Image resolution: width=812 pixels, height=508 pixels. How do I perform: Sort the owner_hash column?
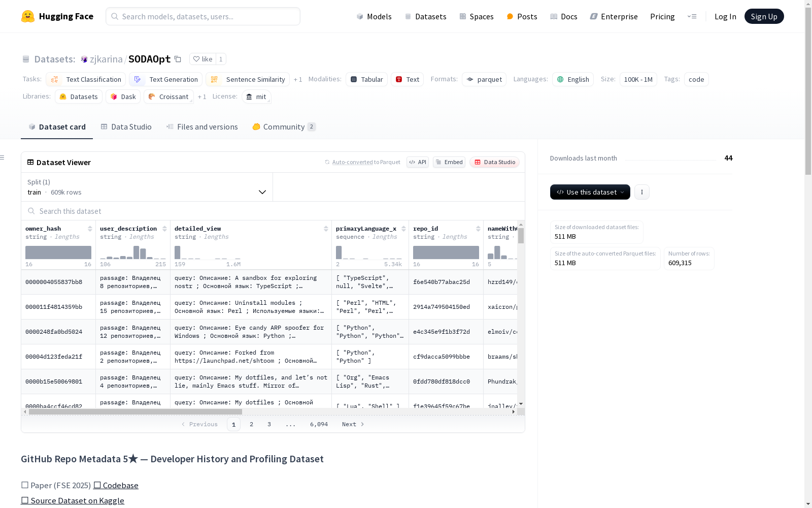pyautogui.click(x=90, y=229)
